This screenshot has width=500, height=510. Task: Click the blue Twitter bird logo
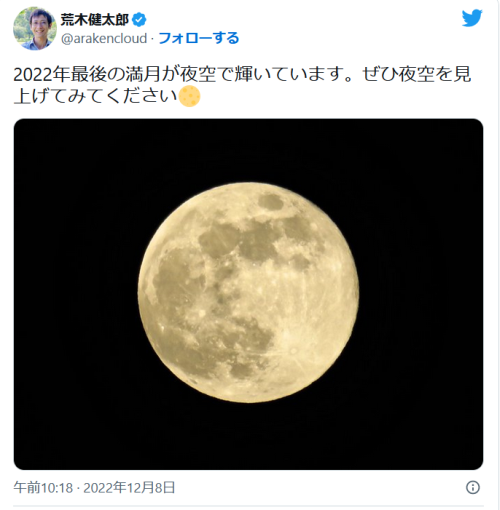(x=472, y=18)
